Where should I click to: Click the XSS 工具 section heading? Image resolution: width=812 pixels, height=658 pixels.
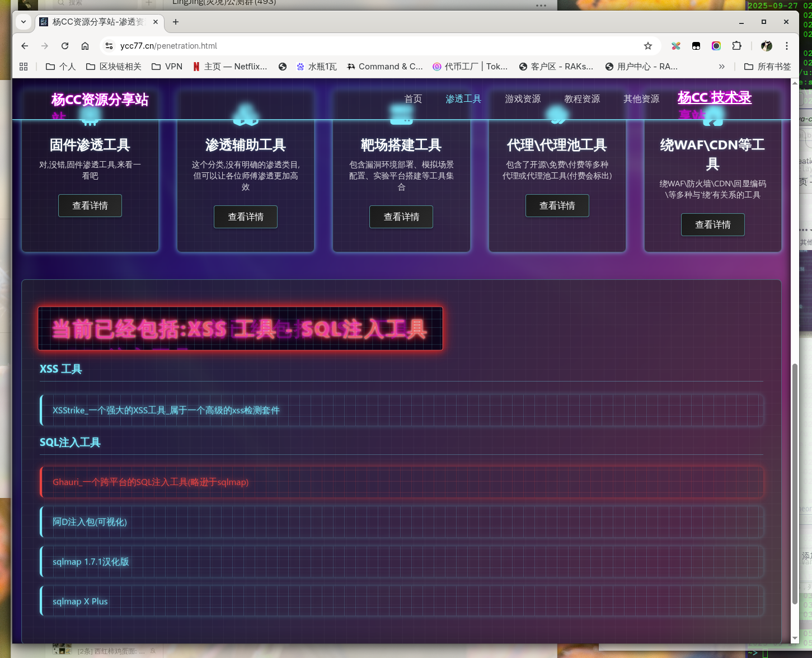pyautogui.click(x=60, y=369)
